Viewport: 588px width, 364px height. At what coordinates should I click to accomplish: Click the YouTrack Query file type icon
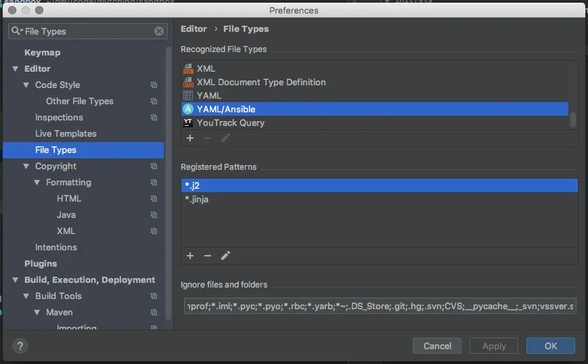point(188,122)
